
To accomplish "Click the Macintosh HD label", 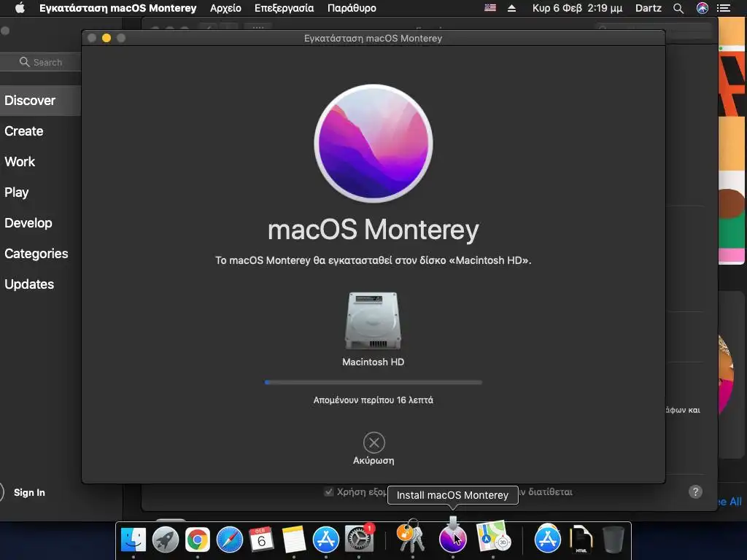I will coord(373,362).
